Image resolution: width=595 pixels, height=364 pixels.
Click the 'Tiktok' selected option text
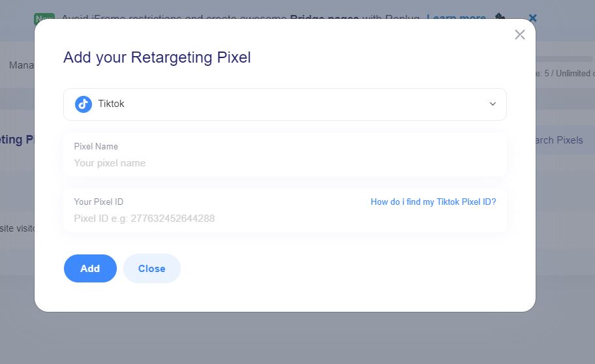(111, 104)
